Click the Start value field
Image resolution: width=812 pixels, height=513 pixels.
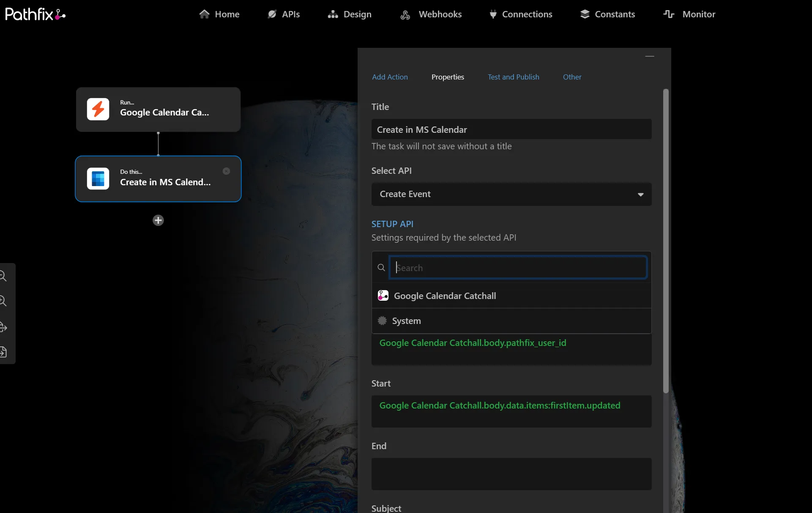click(511, 411)
